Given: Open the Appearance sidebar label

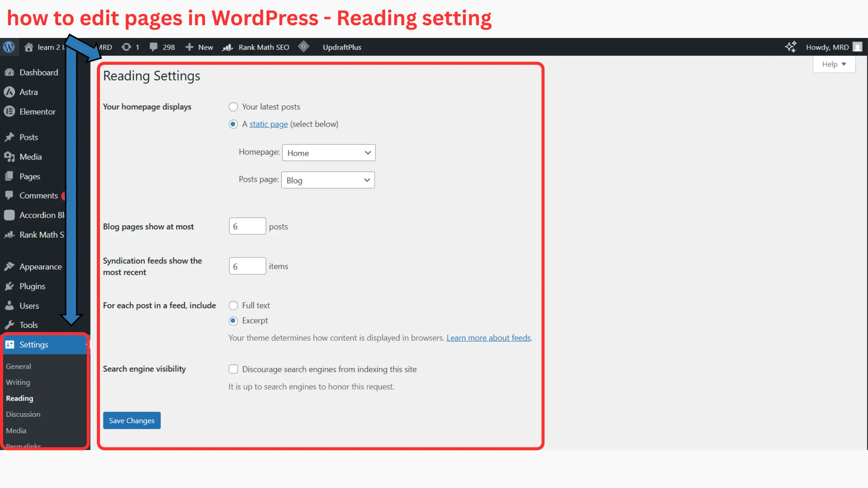Looking at the screenshot, I should (41, 266).
